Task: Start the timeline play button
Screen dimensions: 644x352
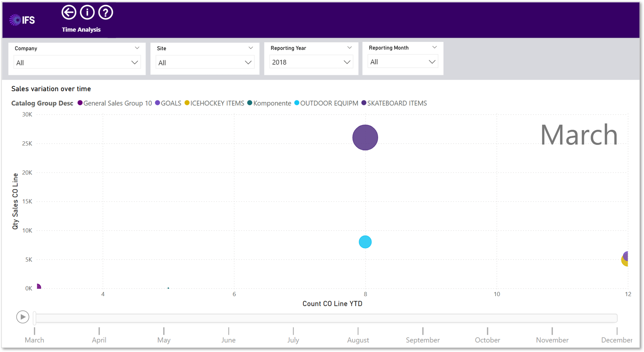Action: coord(23,317)
